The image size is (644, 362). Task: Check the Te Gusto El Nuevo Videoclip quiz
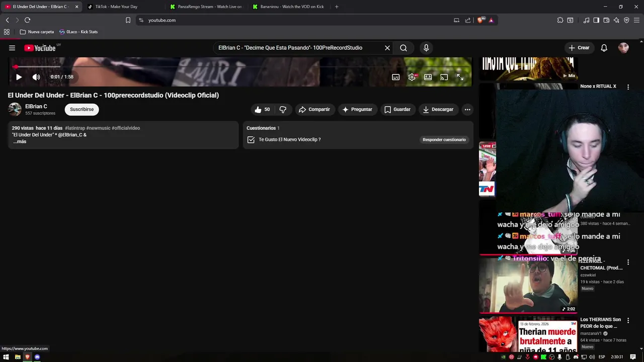point(251,139)
